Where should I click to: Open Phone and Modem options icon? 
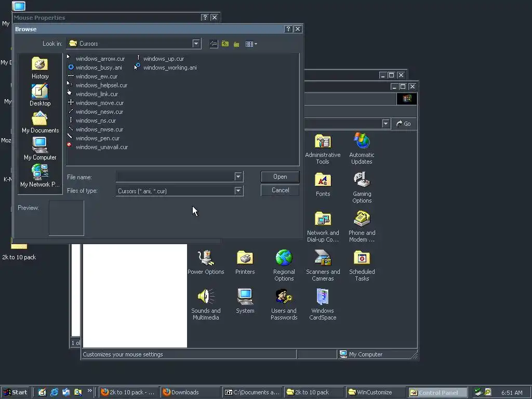click(362, 227)
